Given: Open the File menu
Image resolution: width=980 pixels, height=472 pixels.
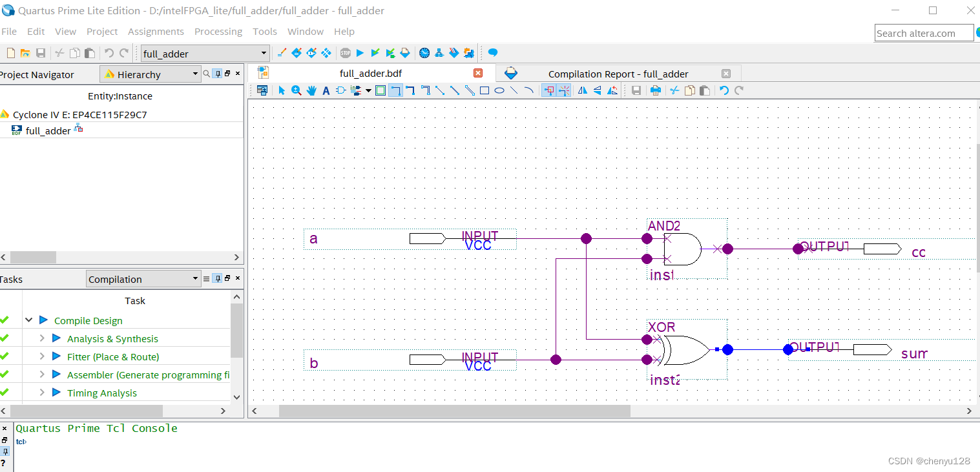Looking at the screenshot, I should coord(9,31).
